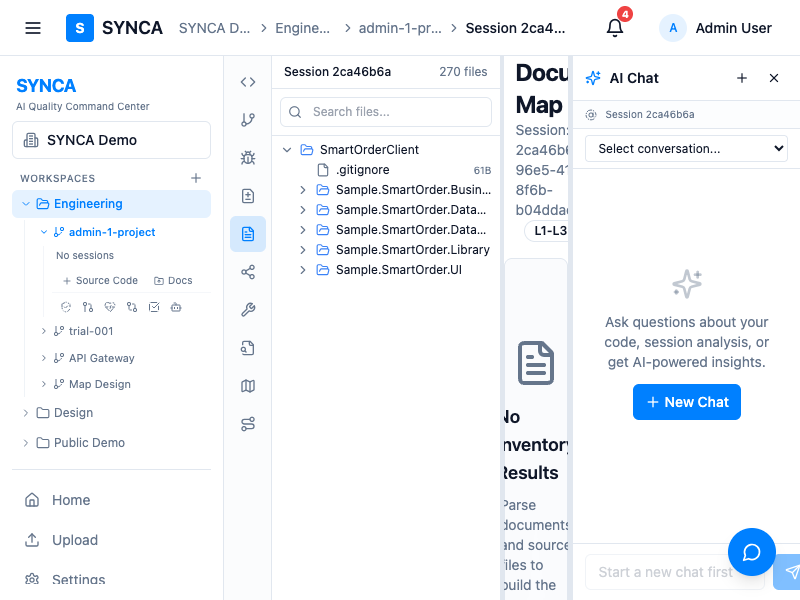Click the share graph icon
The width and height of the screenshot is (800, 600).
pyautogui.click(x=248, y=272)
